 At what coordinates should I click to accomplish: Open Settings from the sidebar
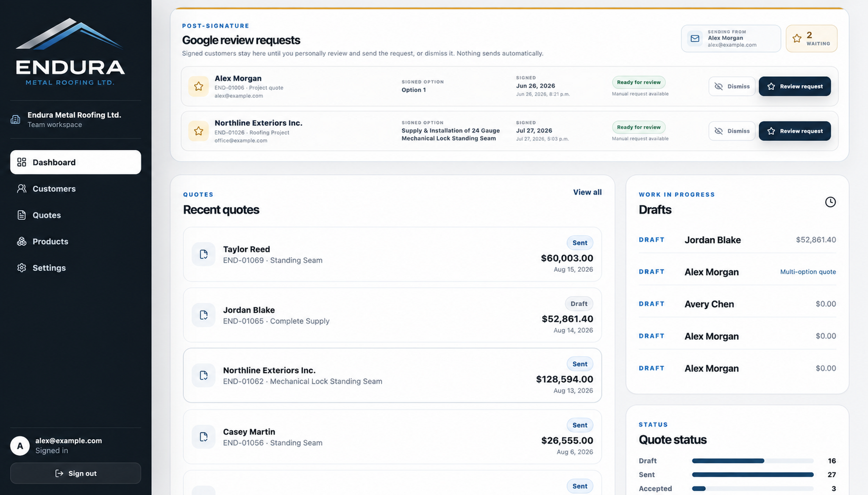(75, 268)
